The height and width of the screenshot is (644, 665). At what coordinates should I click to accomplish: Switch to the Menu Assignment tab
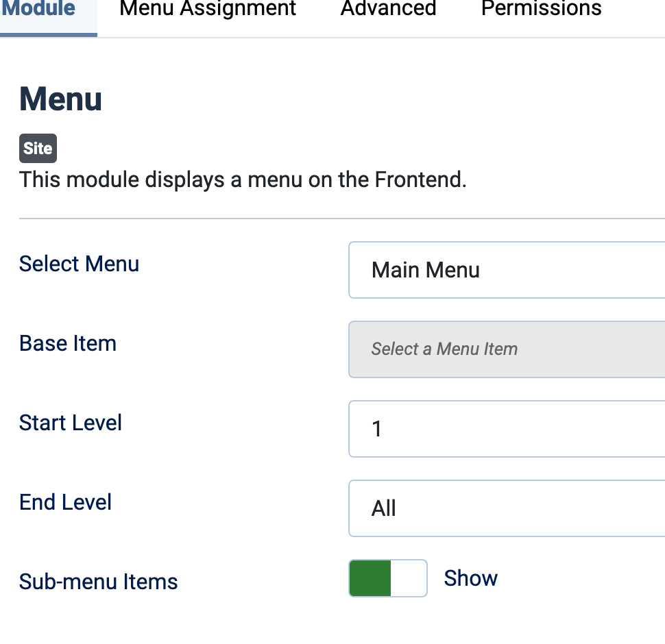[207, 9]
